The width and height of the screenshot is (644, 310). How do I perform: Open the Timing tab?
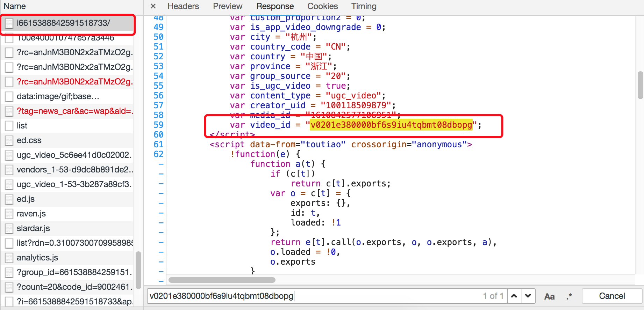pyautogui.click(x=364, y=6)
